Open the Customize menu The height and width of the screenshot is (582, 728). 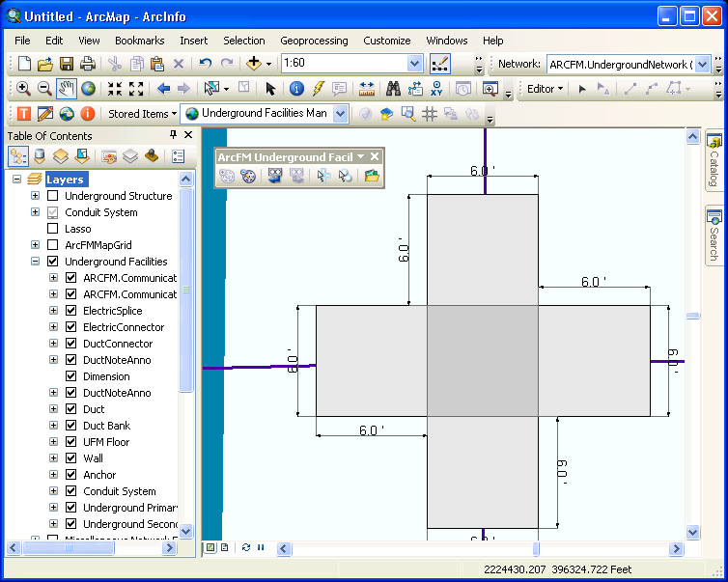pos(387,41)
